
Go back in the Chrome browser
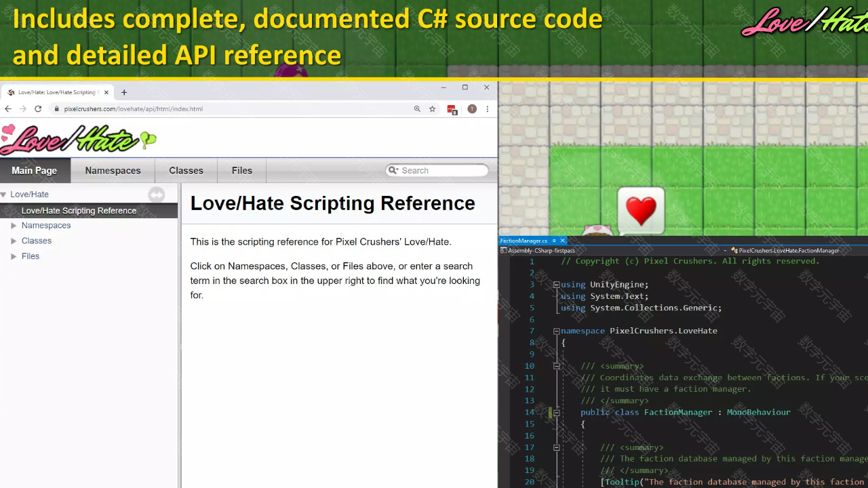[8, 108]
